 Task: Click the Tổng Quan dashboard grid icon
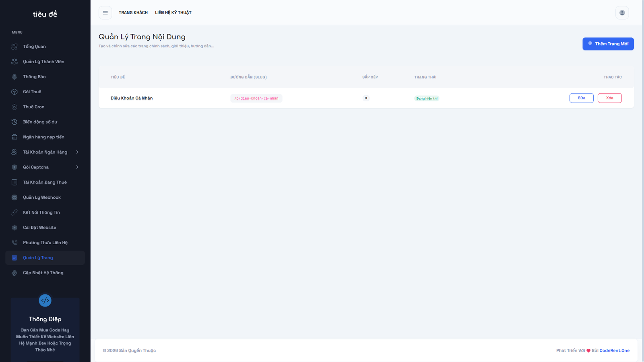(x=14, y=47)
